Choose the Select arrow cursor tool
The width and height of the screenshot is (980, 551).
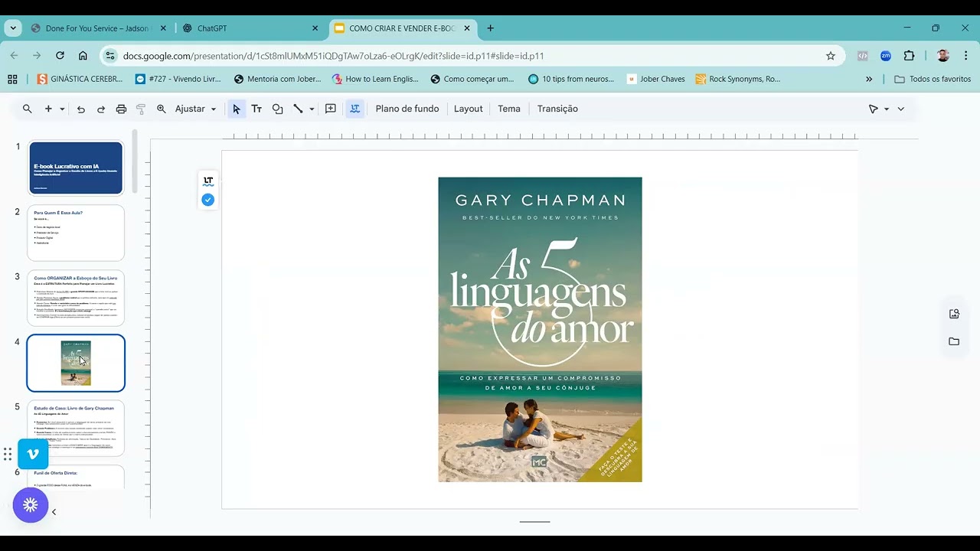point(237,109)
